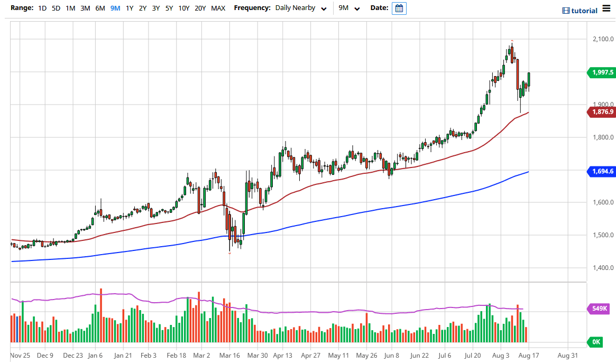Click the tallest red volume bar near Jan 6
The image size is (616, 364).
[x=101, y=315]
